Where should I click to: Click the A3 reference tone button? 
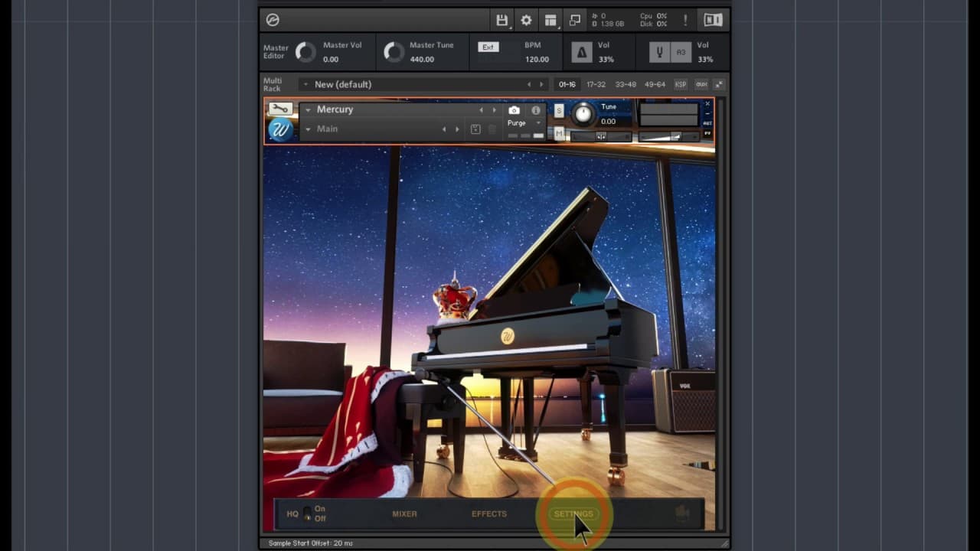tap(681, 52)
